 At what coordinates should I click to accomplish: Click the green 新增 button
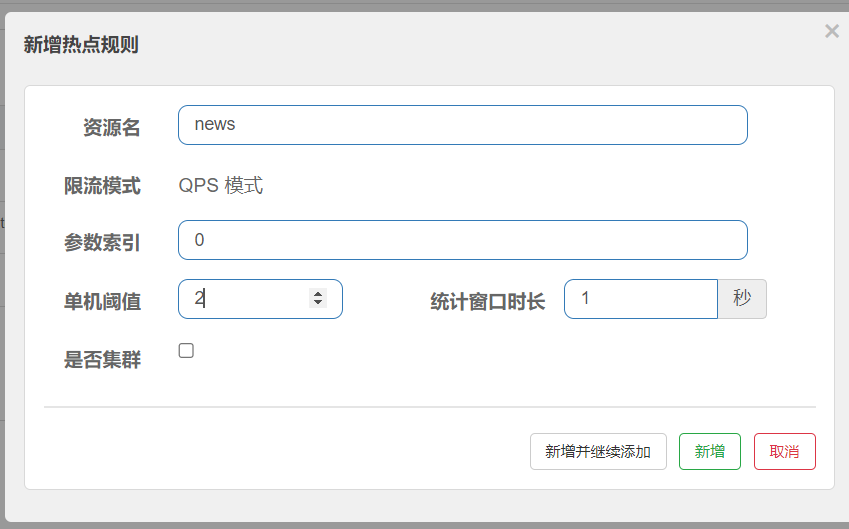click(x=709, y=452)
